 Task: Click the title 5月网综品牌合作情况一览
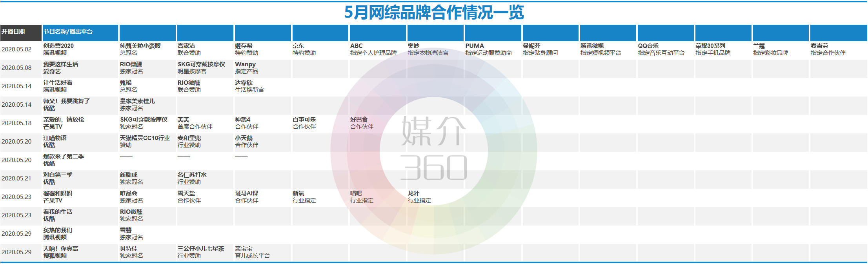(434, 12)
